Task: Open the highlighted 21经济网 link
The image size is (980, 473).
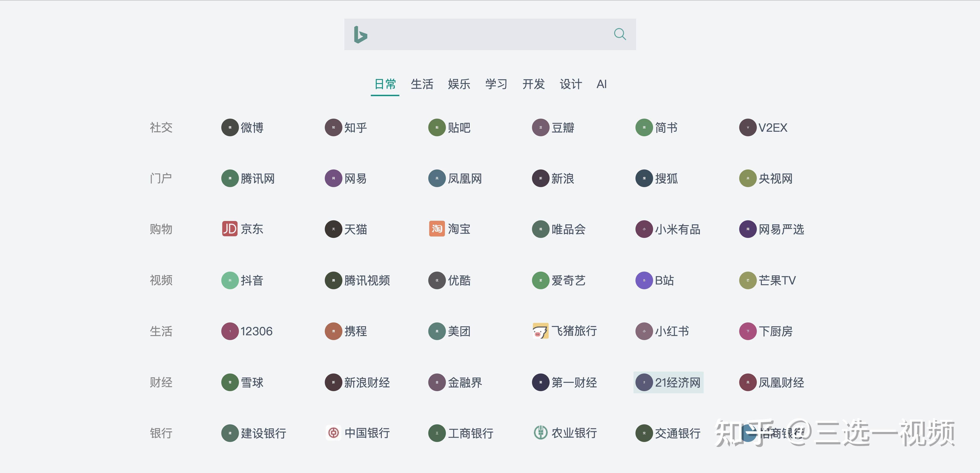Action: [x=668, y=382]
